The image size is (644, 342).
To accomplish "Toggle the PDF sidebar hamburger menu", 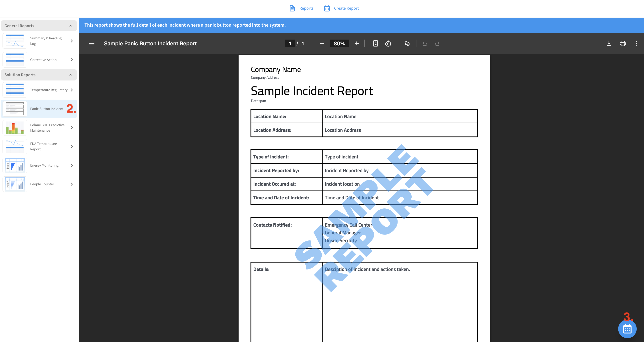I will coord(92,44).
